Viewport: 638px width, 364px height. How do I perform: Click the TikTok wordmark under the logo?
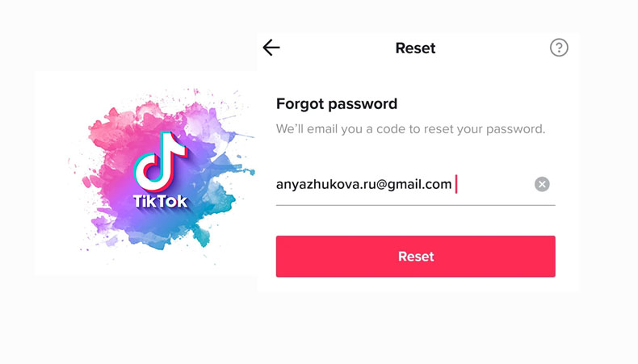point(161,201)
